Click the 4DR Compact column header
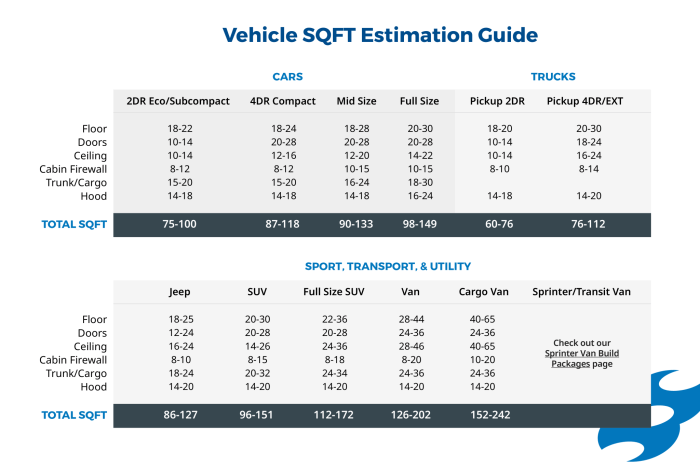700x466 pixels. coord(283,101)
